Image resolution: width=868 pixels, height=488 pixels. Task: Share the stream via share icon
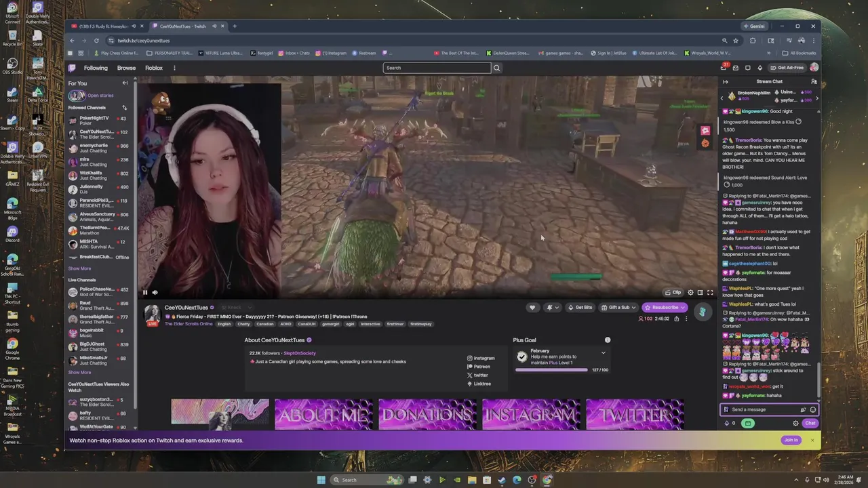click(x=676, y=319)
